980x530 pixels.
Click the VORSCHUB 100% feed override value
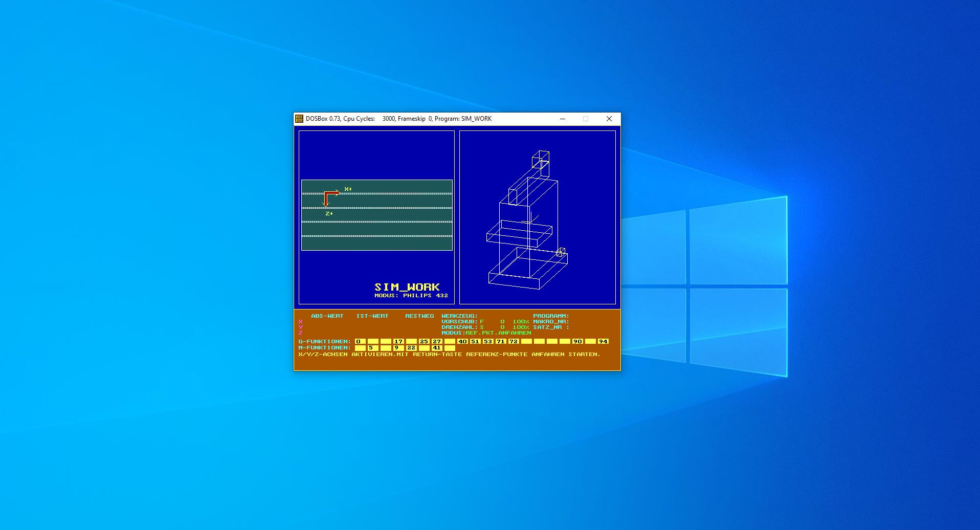coord(521,322)
